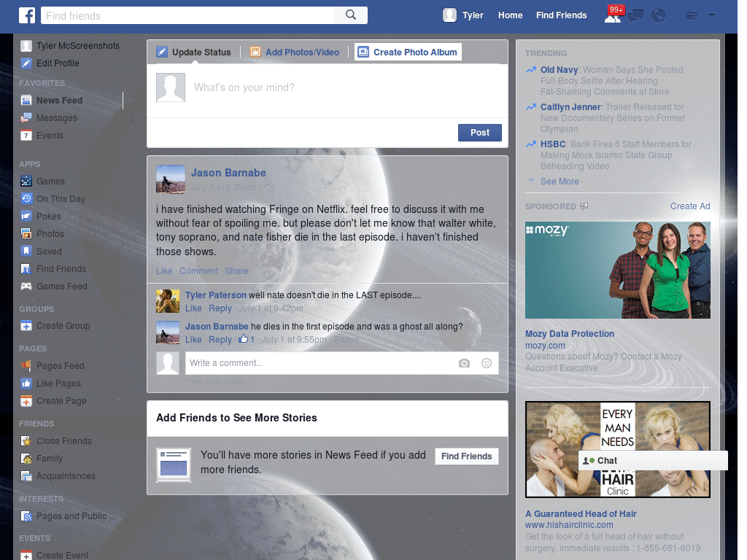747x560 pixels.
Task: Open Home in the top bar
Action: pyautogui.click(x=510, y=15)
